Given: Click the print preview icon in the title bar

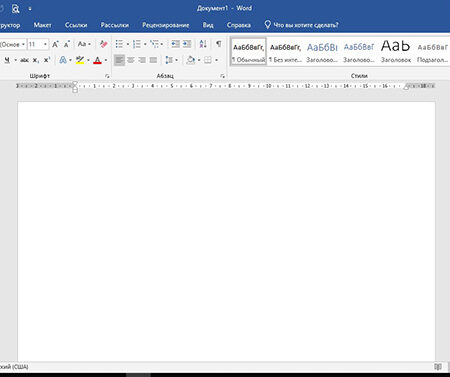Looking at the screenshot, I should [x=15, y=9].
